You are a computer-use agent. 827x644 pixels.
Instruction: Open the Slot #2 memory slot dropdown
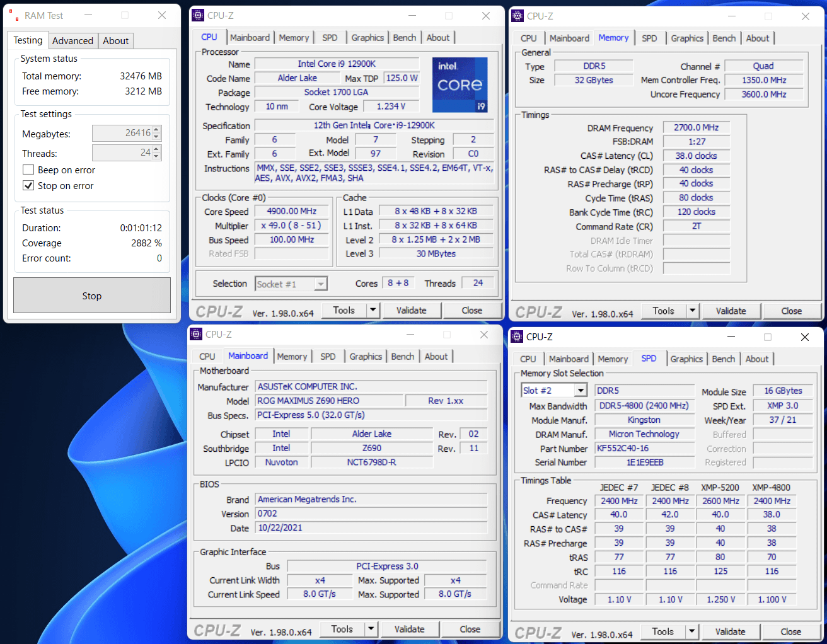pos(581,391)
